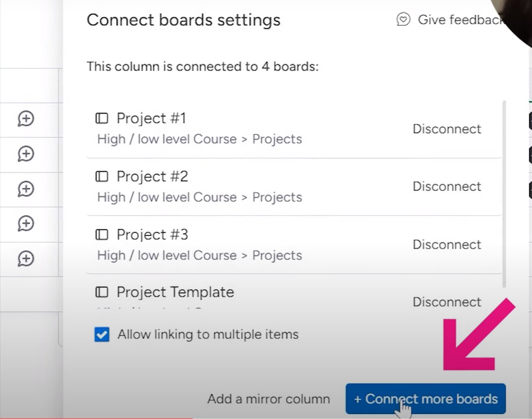Image resolution: width=532 pixels, height=419 pixels.
Task: Click the bottom add-update bubble icon on the left
Action: 26,259
